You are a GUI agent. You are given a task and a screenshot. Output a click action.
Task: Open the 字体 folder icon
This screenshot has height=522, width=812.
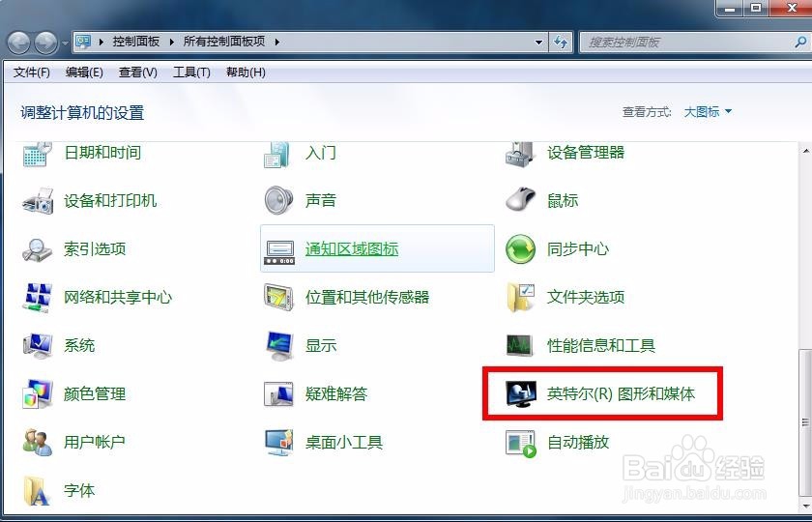click(38, 490)
